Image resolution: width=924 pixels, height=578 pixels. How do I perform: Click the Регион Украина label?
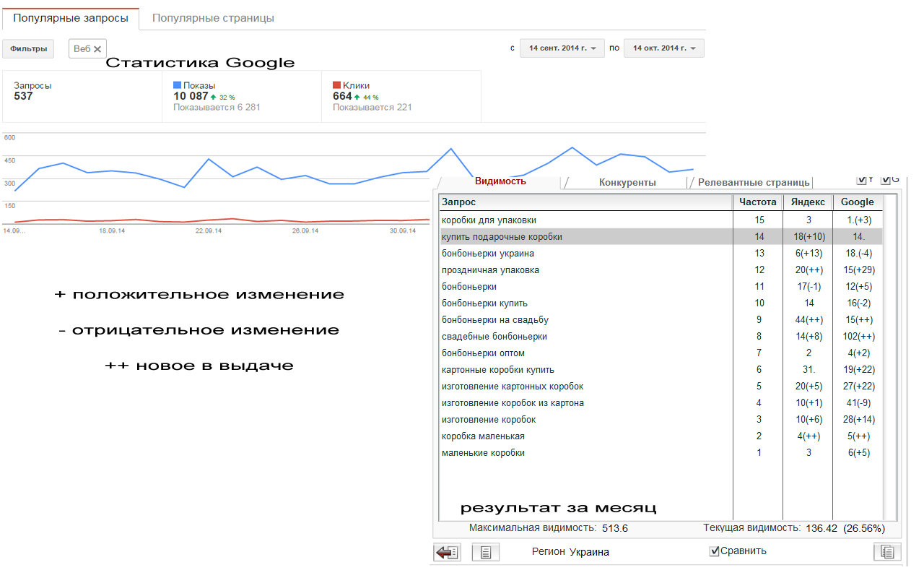(x=570, y=552)
